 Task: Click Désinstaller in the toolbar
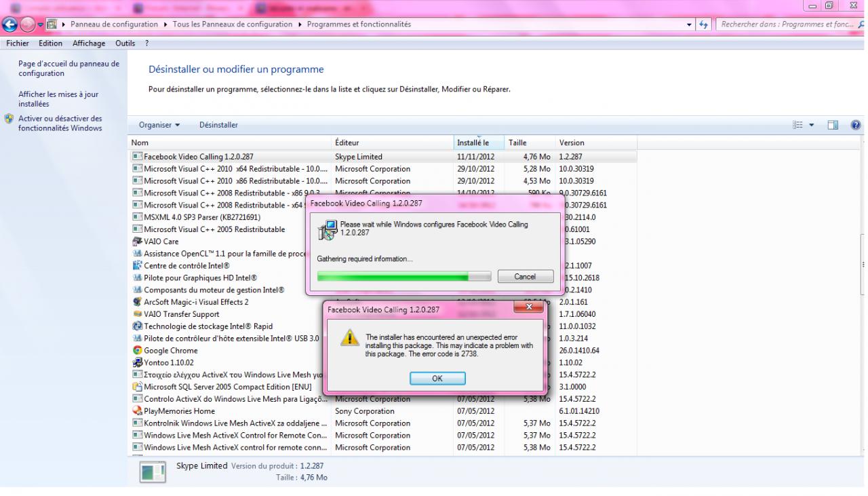click(x=218, y=125)
